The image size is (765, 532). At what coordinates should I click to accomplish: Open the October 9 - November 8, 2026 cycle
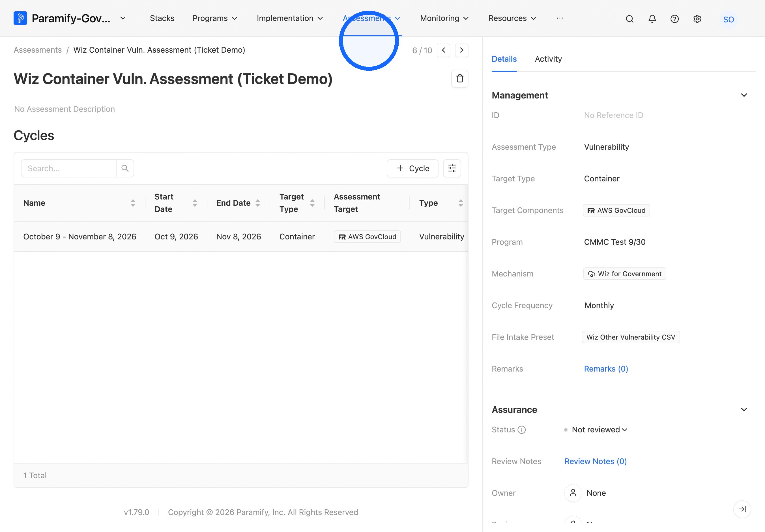[x=79, y=237]
